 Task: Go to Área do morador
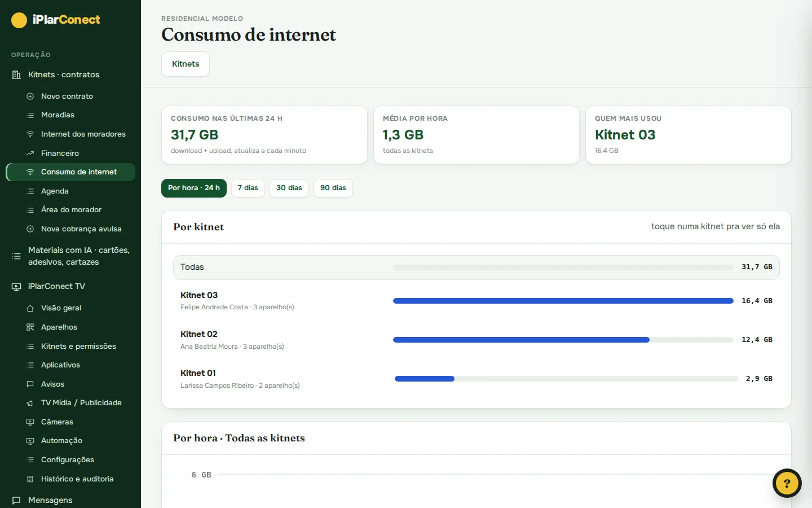pos(70,210)
